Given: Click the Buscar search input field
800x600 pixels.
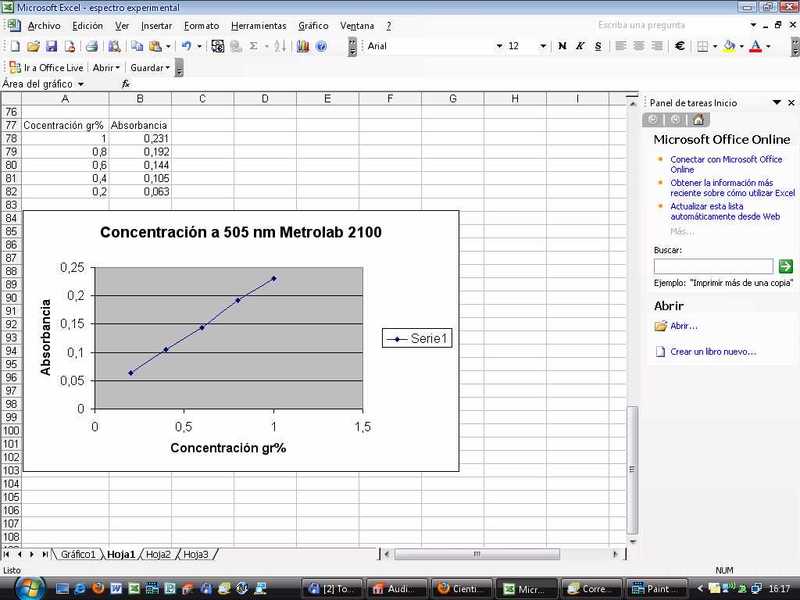Looking at the screenshot, I should (713, 267).
